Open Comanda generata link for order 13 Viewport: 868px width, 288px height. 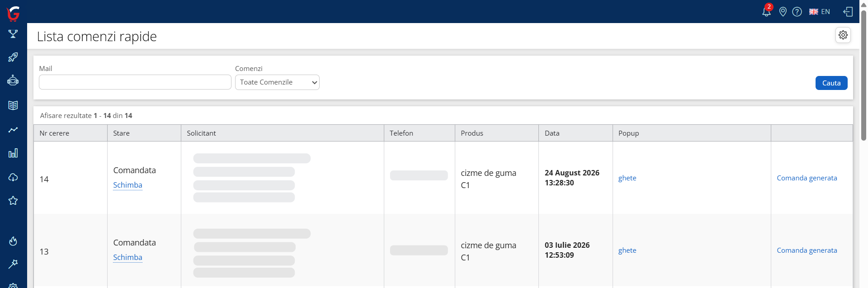click(807, 250)
